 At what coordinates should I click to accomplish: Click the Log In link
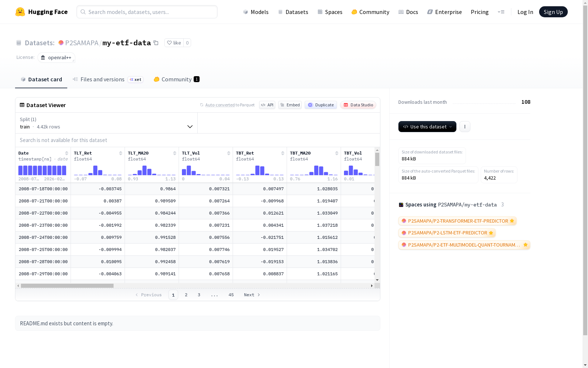point(525,12)
